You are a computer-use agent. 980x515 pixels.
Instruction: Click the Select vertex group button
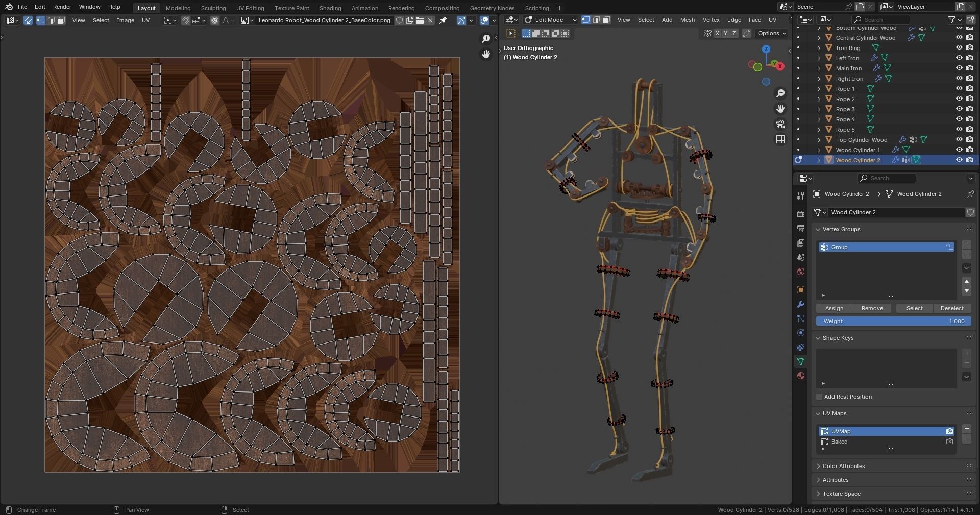(x=914, y=308)
